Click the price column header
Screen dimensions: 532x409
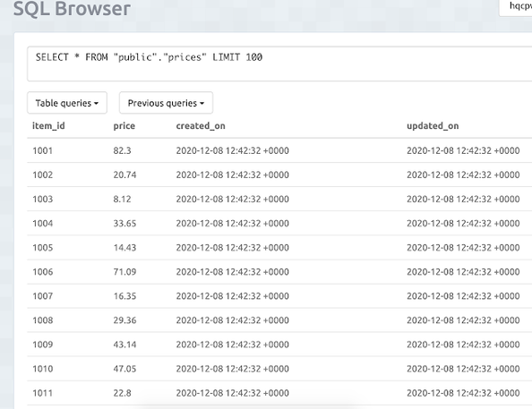(124, 126)
